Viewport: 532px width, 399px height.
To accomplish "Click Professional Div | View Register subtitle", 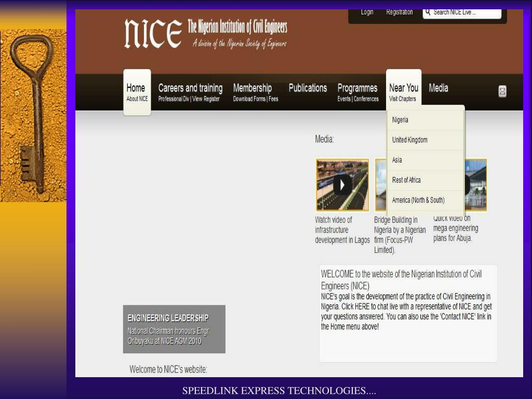I will [189, 99].
